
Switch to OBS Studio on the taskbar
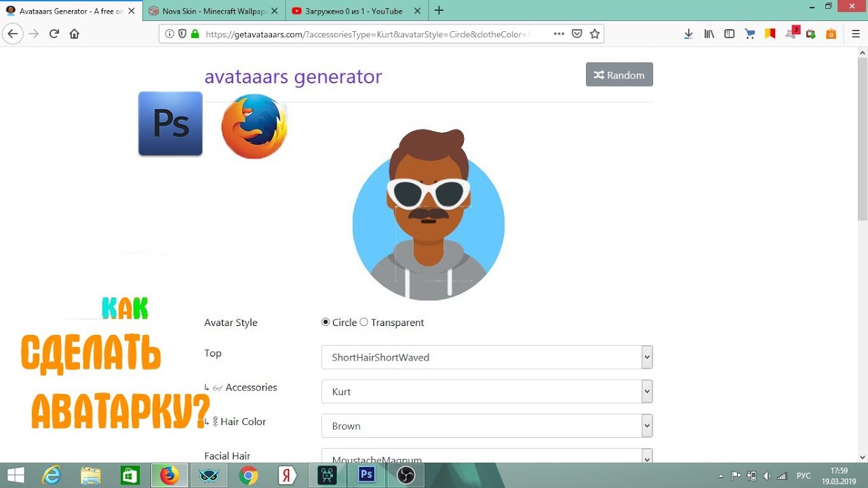pos(406,475)
